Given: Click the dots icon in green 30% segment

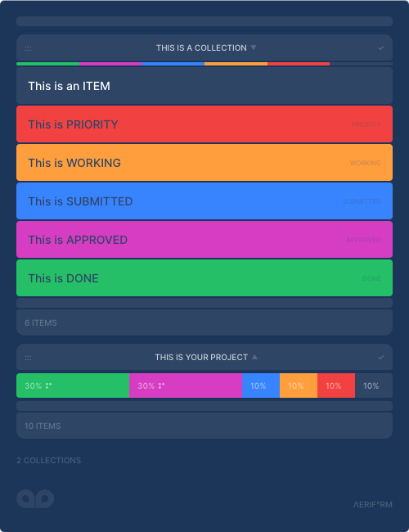Looking at the screenshot, I should click(48, 385).
